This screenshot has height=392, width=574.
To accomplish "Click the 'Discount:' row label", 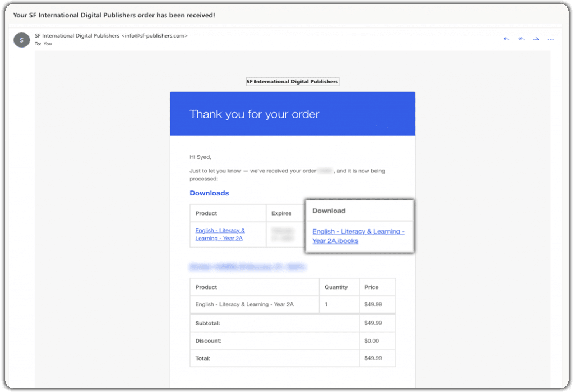I will pos(209,341).
